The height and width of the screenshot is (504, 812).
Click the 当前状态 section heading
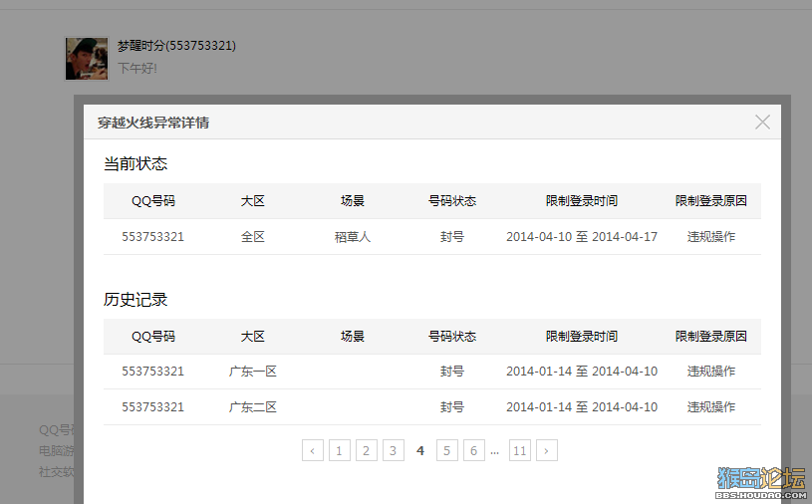coord(135,164)
